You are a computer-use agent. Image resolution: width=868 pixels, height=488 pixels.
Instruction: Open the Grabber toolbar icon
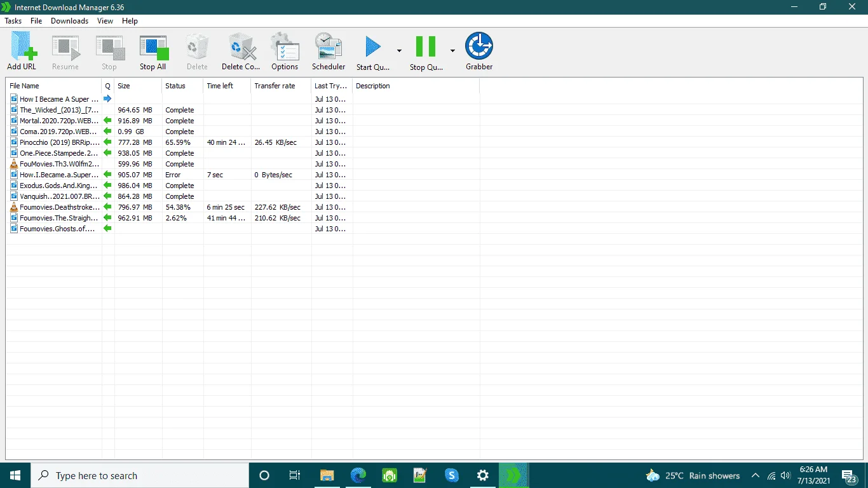479,47
